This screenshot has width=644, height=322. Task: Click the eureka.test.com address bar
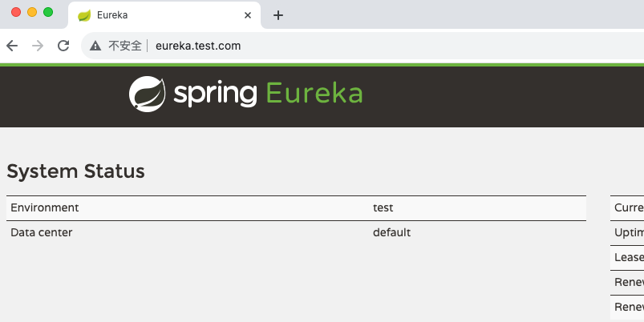[x=363, y=46]
